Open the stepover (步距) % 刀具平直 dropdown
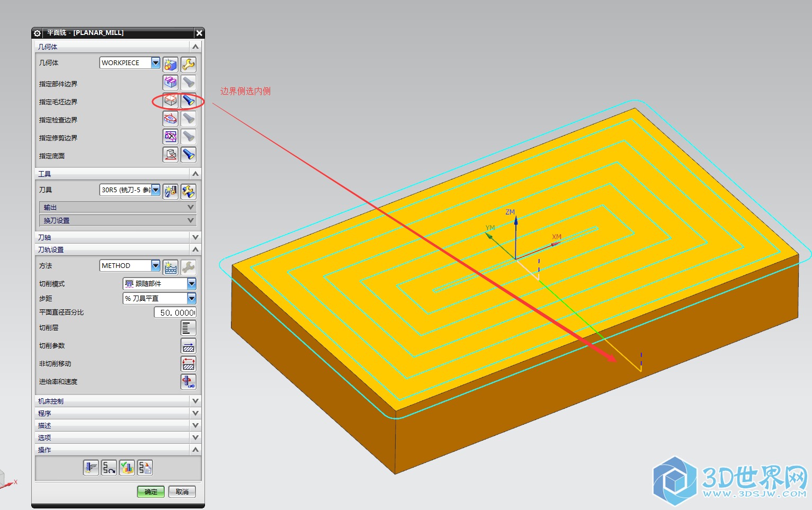The height and width of the screenshot is (510, 812). click(191, 298)
